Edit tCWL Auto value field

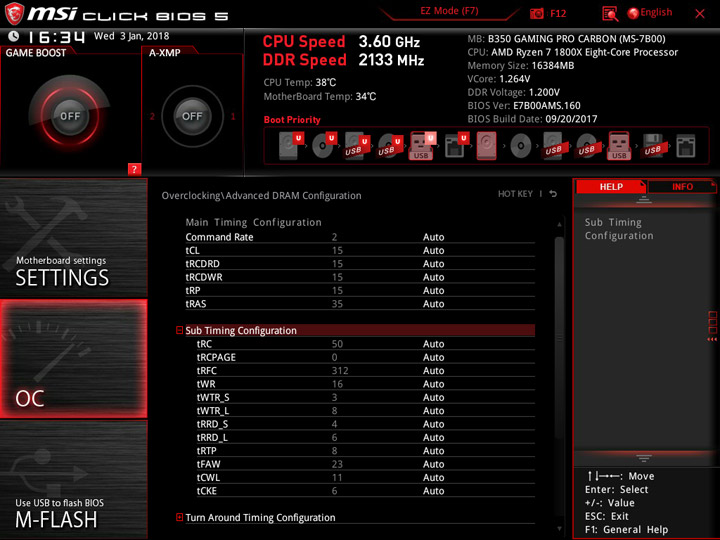click(433, 477)
